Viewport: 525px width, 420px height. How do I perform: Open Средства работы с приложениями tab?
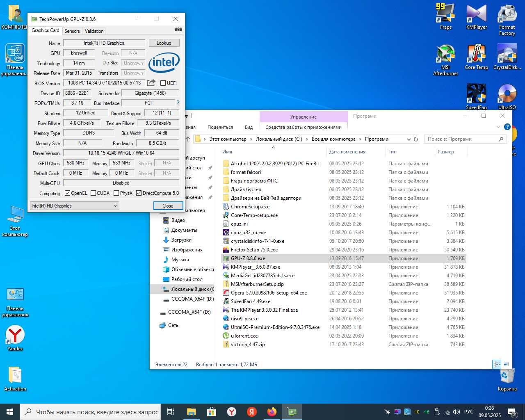tap(304, 127)
